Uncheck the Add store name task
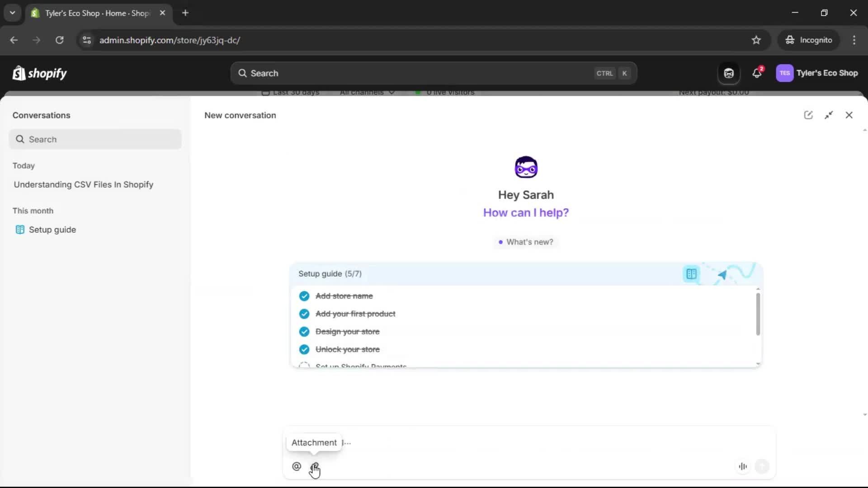This screenshot has height=488, width=868. coord(304,296)
